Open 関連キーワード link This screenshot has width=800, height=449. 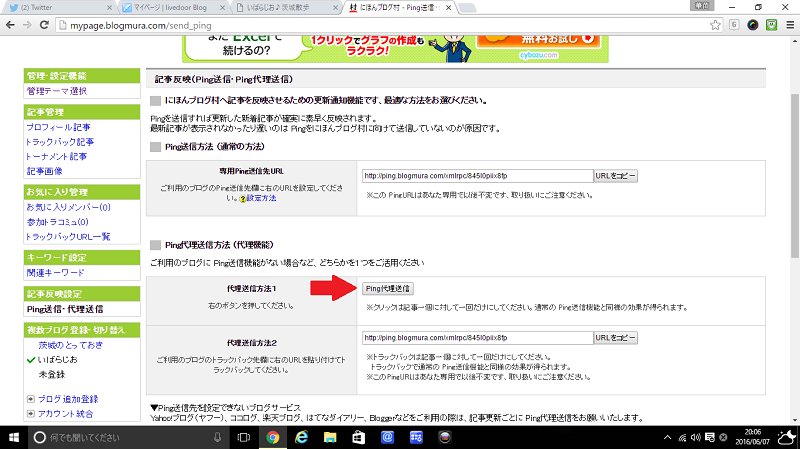click(56, 272)
